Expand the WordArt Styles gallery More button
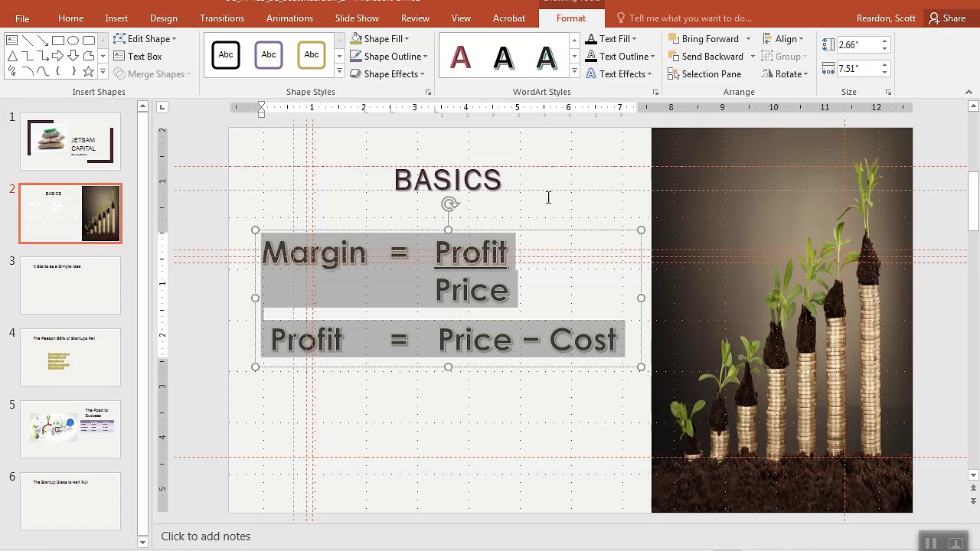The height and width of the screenshot is (551, 980). [x=574, y=71]
